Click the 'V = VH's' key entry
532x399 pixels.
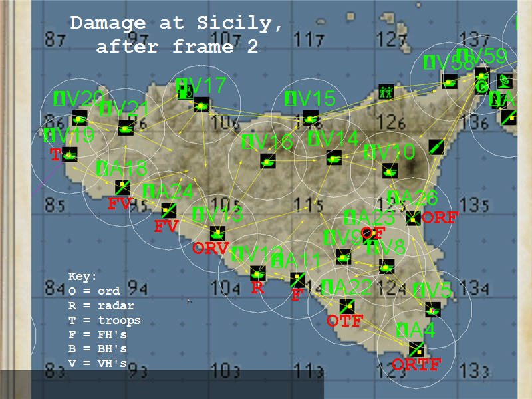pyautogui.click(x=98, y=363)
